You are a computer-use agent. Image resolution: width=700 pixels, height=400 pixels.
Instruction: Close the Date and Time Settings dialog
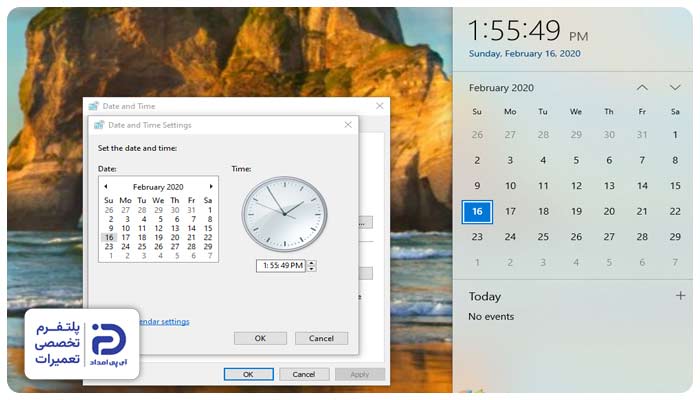tap(348, 125)
